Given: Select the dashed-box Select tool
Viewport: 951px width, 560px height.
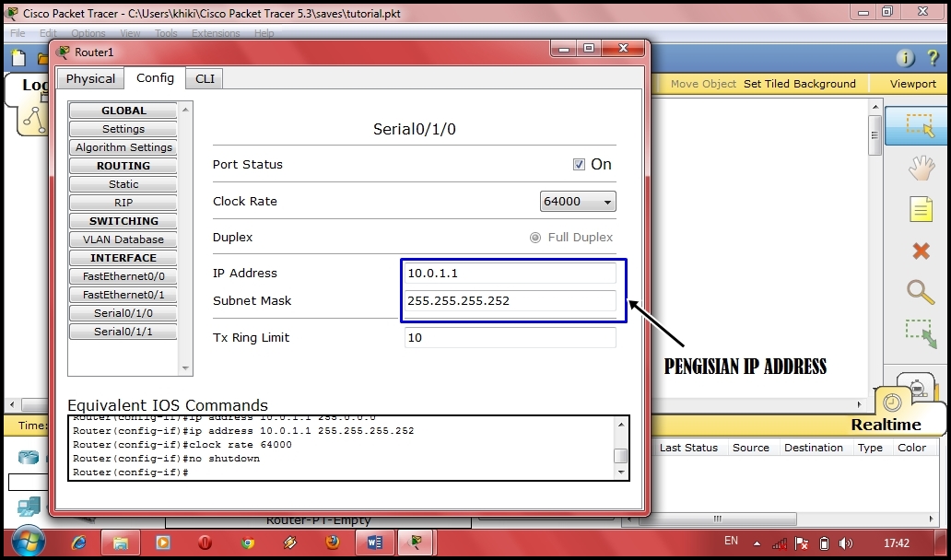Looking at the screenshot, I should (x=919, y=125).
